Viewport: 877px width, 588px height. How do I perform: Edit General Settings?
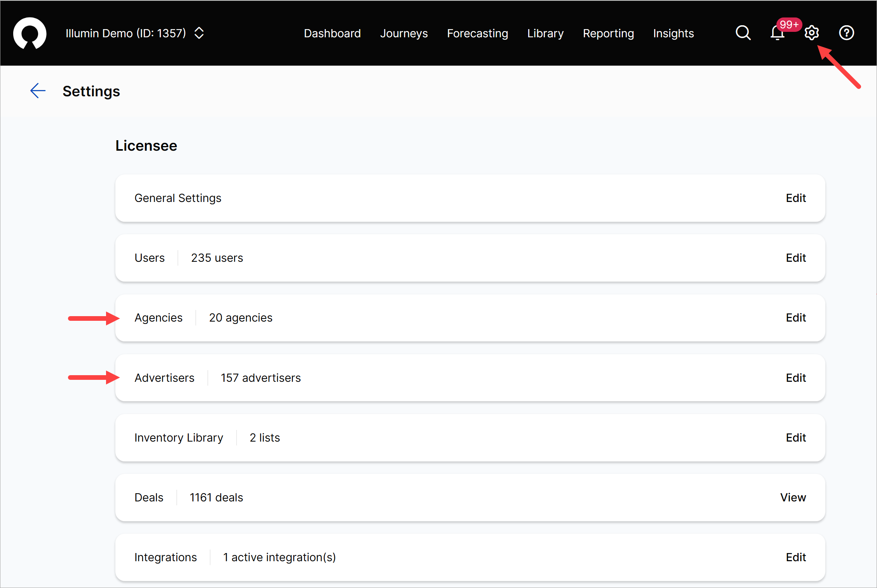coord(795,198)
